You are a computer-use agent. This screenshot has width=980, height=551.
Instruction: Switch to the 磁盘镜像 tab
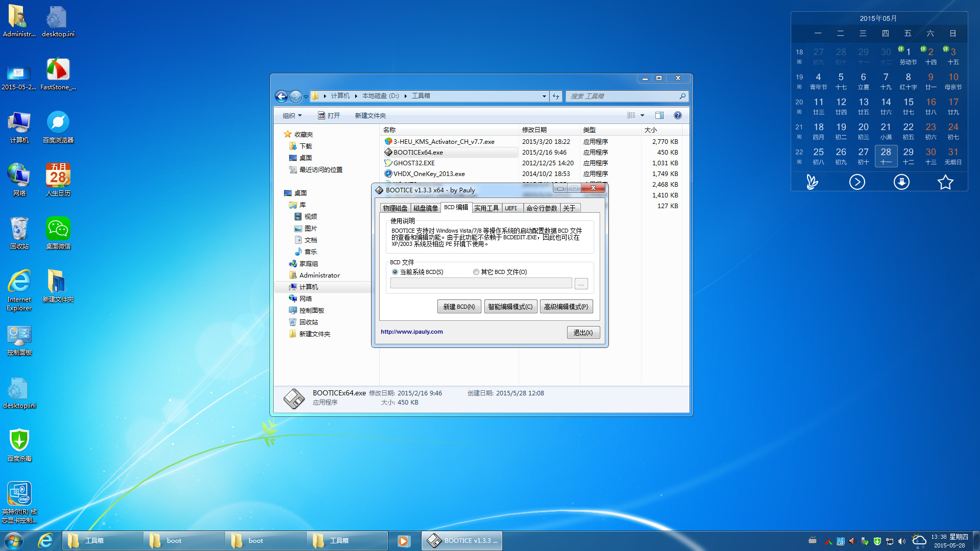[x=426, y=208]
